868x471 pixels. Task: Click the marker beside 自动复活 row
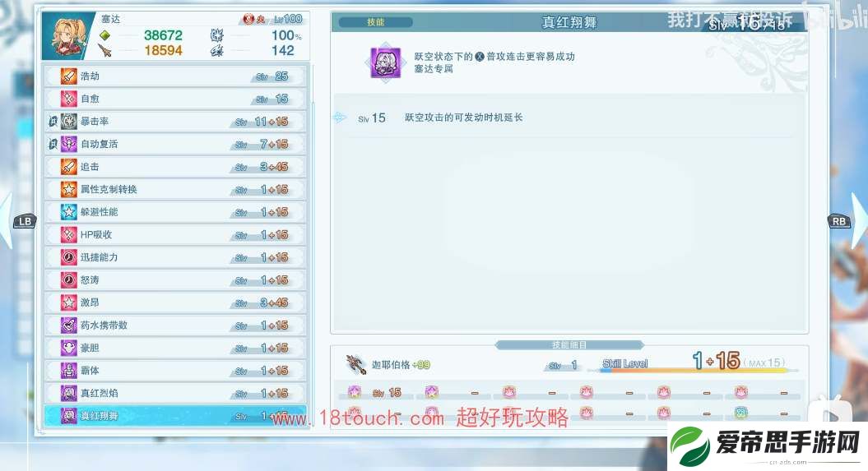point(53,144)
